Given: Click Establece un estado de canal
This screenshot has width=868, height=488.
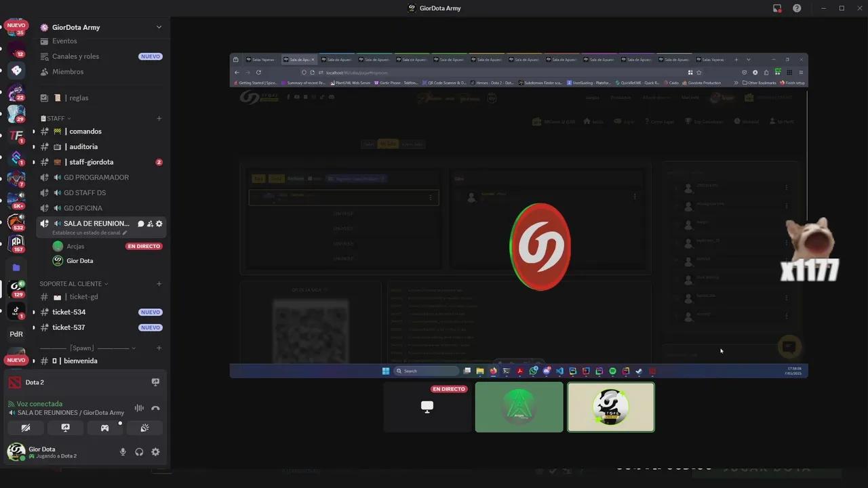Looking at the screenshot, I should [x=90, y=232].
